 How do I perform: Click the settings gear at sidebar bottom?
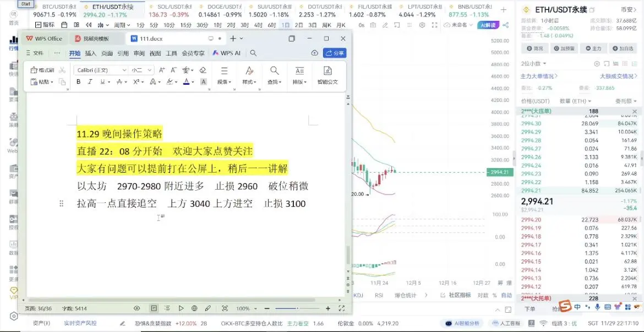[x=14, y=316]
